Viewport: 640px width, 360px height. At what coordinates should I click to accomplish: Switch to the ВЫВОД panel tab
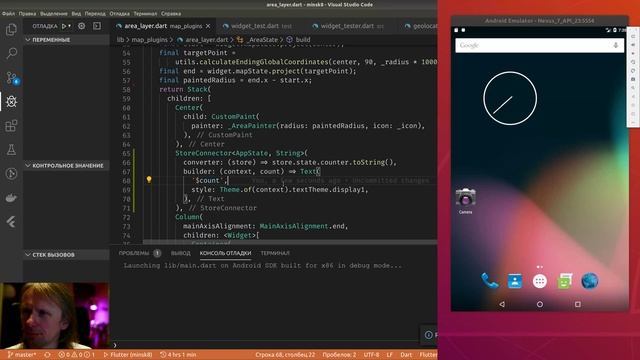pos(180,253)
